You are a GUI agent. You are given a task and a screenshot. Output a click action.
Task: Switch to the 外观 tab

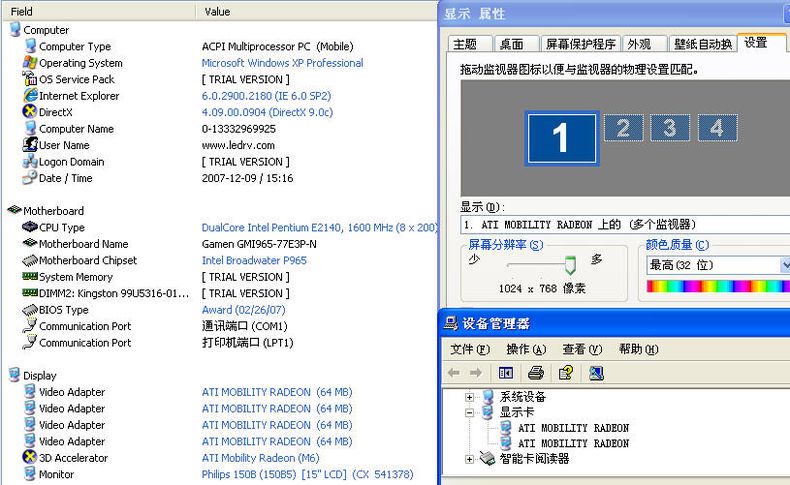[x=645, y=44]
